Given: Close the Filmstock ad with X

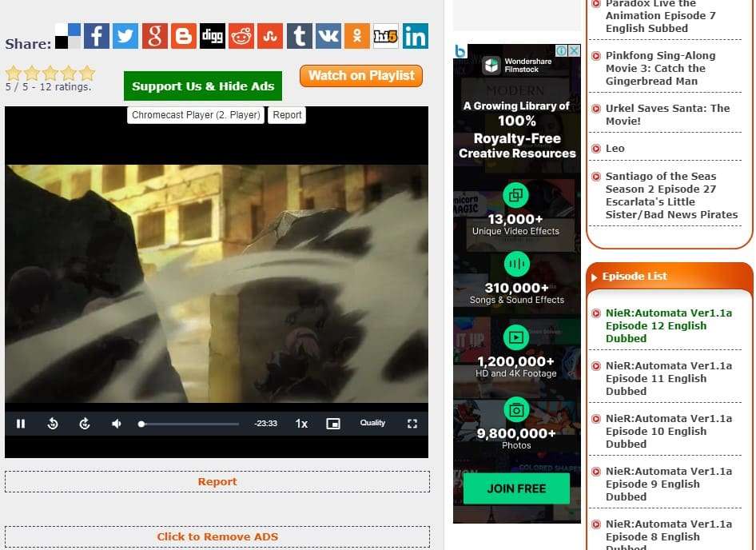Looking at the screenshot, I should [x=575, y=50].
